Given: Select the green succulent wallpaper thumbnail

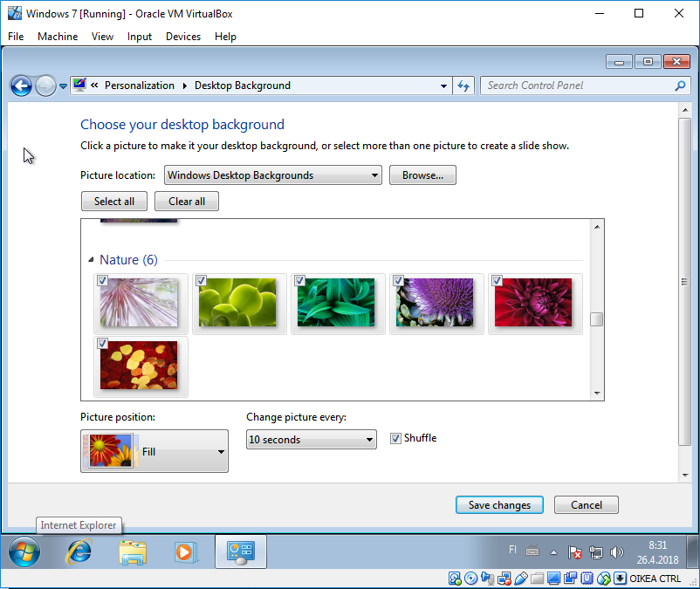Looking at the screenshot, I should pos(237,303).
